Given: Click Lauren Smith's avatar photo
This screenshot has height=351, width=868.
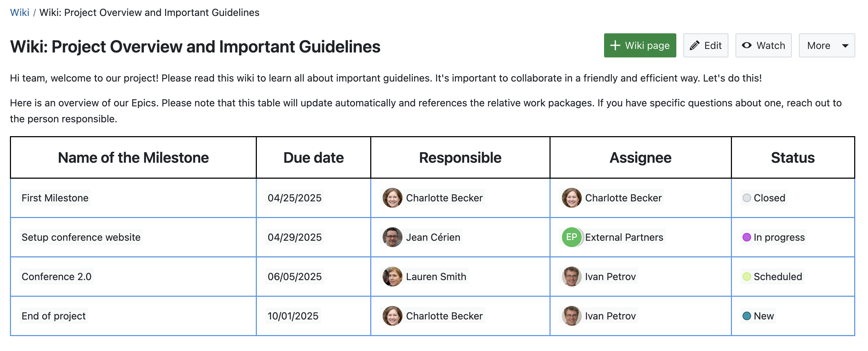Looking at the screenshot, I should tap(392, 277).
